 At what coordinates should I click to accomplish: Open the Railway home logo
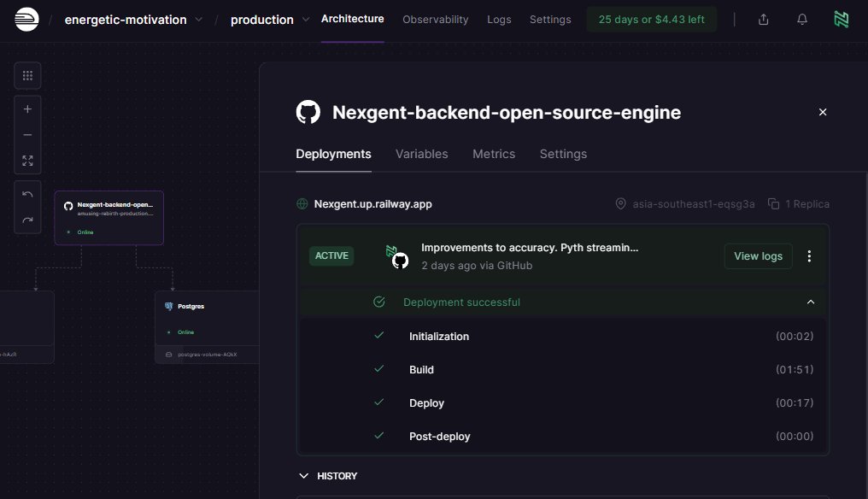coord(26,20)
